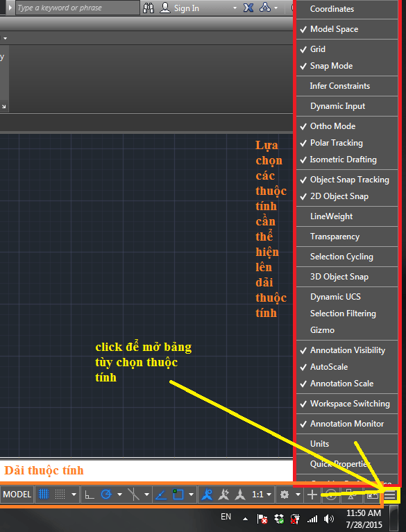Click the binoculars search icon

(x=149, y=8)
